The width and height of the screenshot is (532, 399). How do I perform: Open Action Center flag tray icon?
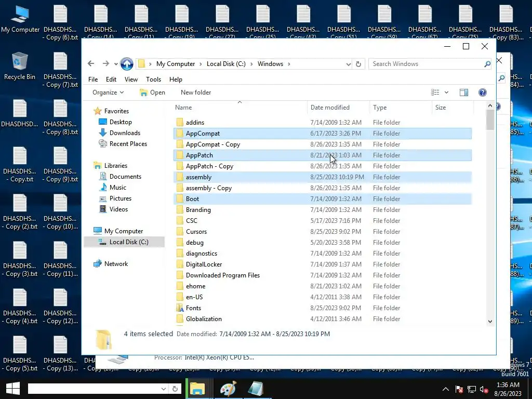(459, 389)
